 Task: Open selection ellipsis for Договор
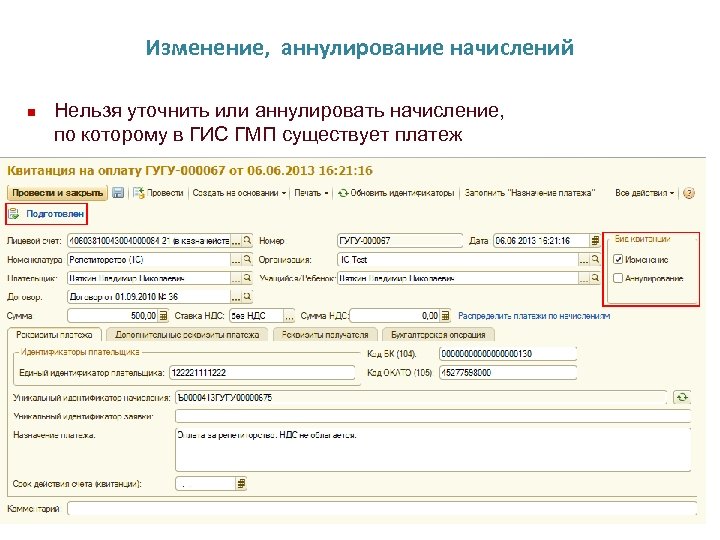tap(236, 297)
